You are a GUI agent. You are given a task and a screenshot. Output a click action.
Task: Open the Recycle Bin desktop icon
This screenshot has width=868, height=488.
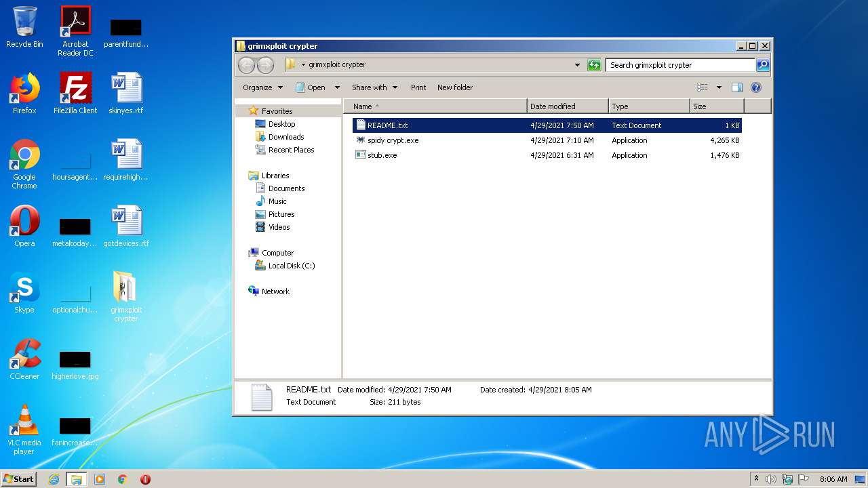click(24, 27)
